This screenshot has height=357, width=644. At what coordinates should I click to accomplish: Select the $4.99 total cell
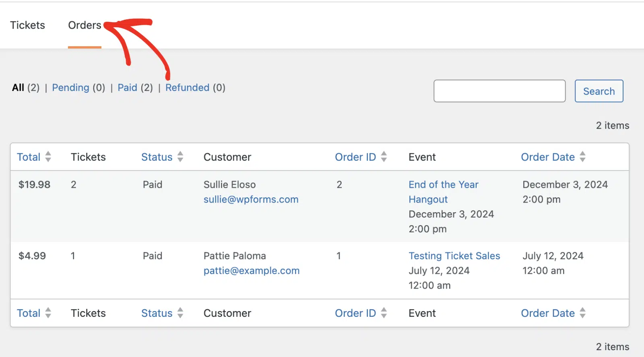point(32,256)
